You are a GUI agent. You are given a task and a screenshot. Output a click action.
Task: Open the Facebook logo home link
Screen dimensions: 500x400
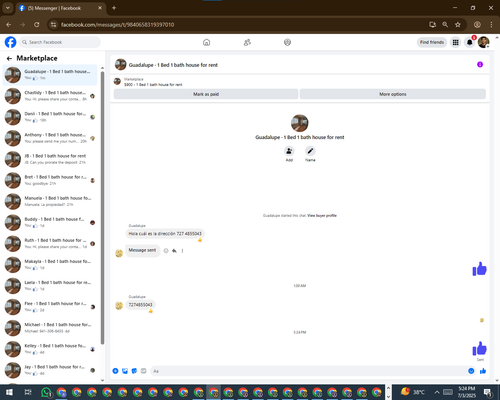[x=10, y=42]
